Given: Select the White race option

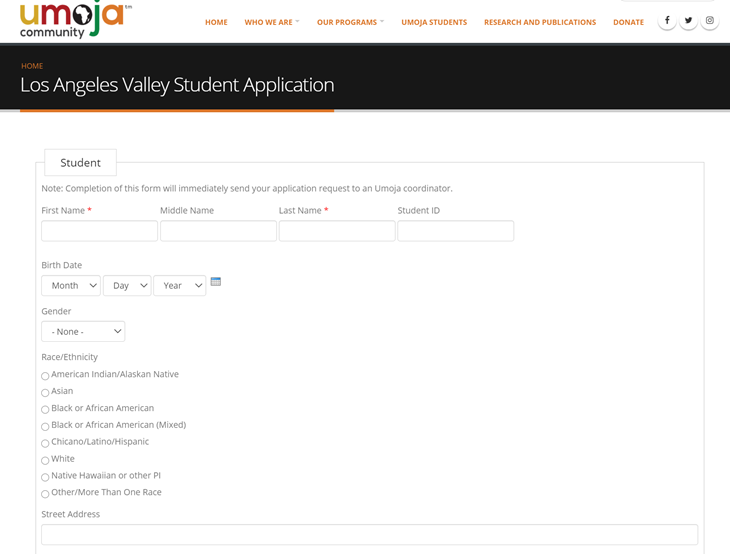Looking at the screenshot, I should 45,460.
